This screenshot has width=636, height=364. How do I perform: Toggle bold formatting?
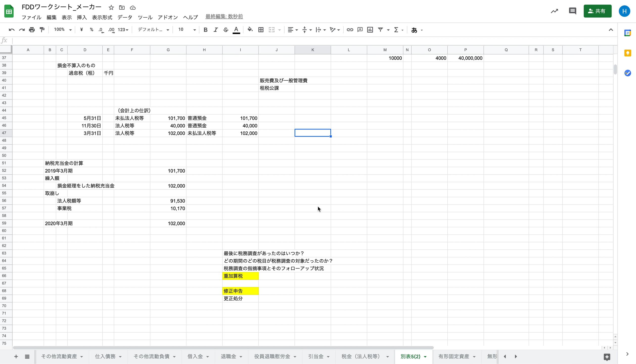pos(206,30)
